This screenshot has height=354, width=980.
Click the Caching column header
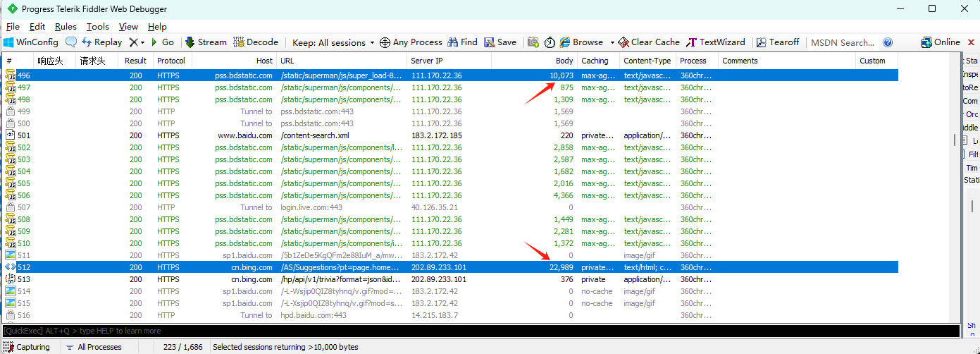[599, 61]
